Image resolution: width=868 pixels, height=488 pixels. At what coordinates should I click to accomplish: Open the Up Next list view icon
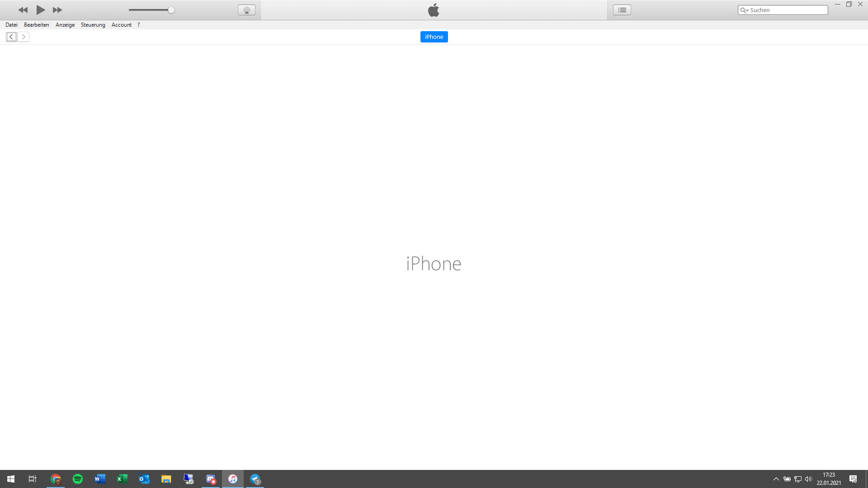point(622,10)
